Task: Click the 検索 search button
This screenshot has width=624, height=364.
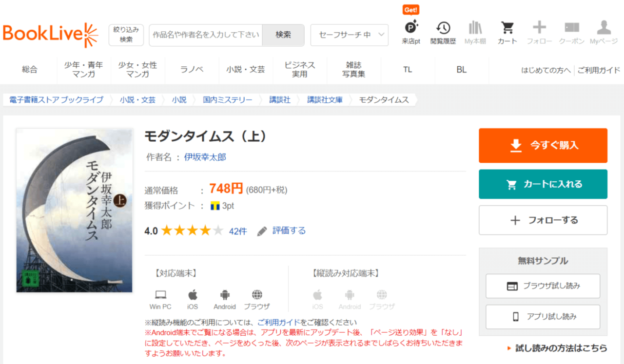Action: [283, 35]
